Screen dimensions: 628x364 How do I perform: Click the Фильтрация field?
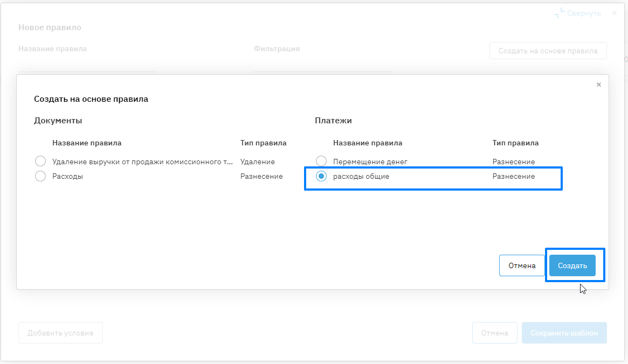pyautogui.click(x=322, y=65)
